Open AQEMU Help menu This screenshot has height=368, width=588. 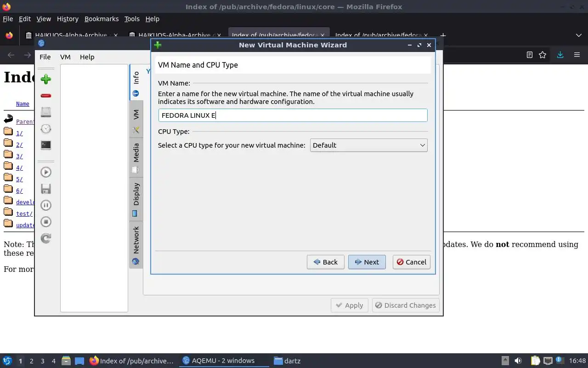tap(87, 57)
